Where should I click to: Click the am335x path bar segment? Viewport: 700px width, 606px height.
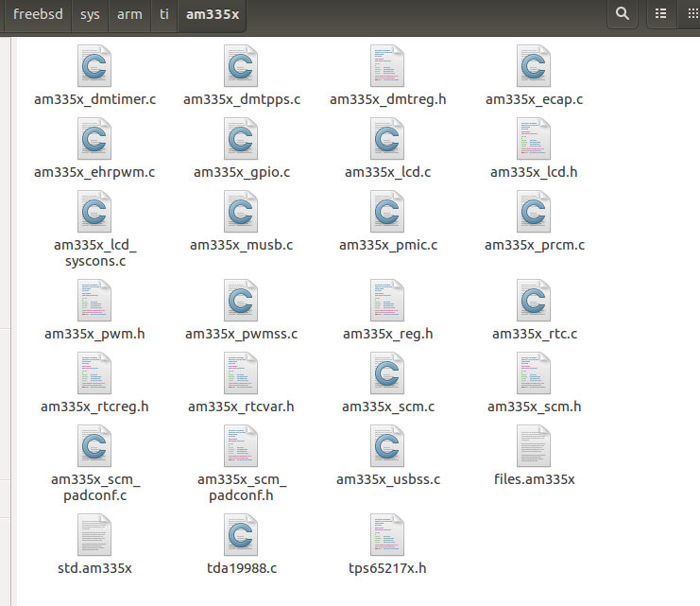(x=213, y=14)
